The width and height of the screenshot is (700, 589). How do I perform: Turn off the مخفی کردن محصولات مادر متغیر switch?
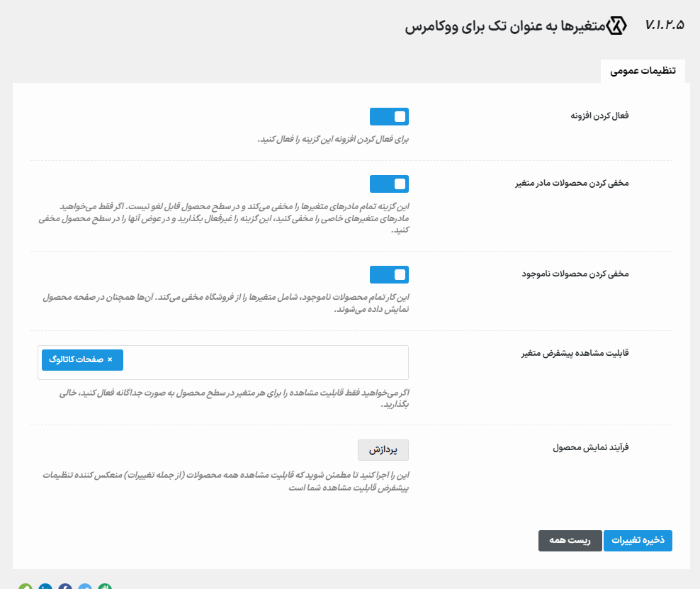click(389, 184)
